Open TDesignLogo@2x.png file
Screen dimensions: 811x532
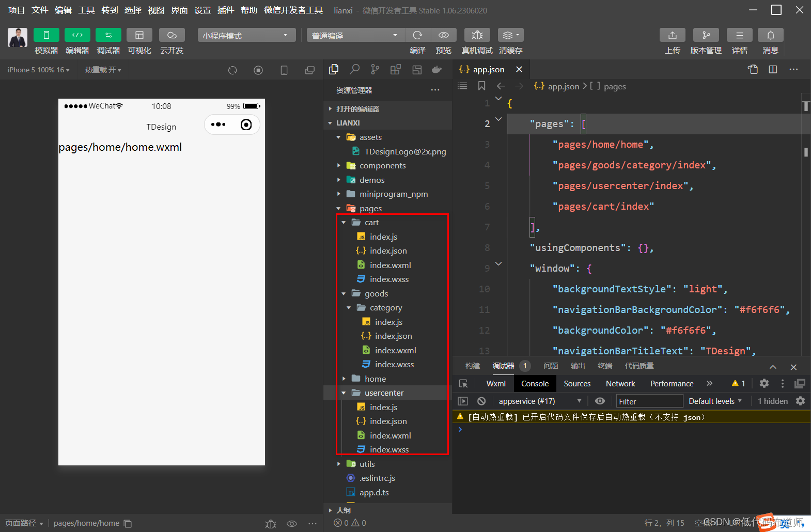405,151
